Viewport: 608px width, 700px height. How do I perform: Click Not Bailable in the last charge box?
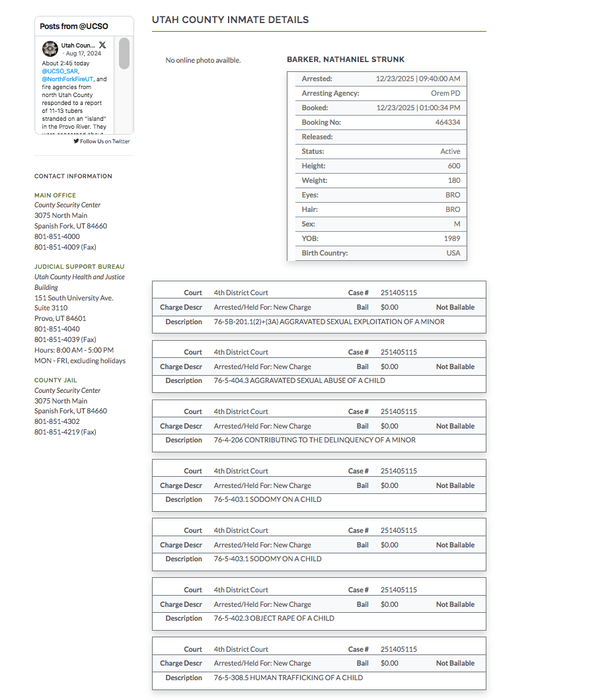click(x=455, y=663)
